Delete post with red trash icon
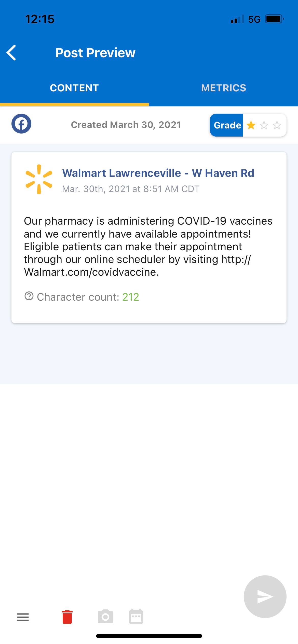Screen dimensions: 298x644 click(x=67, y=617)
